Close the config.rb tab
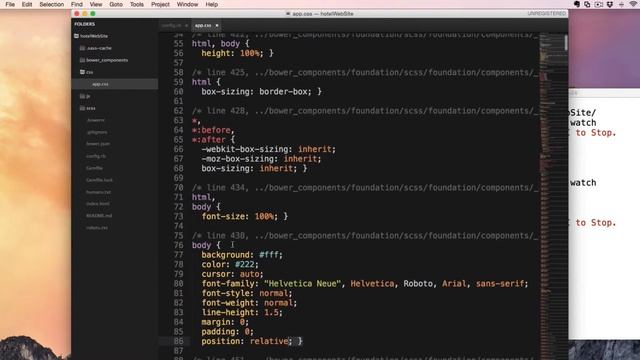This screenshot has width=640, height=360. [x=186, y=25]
